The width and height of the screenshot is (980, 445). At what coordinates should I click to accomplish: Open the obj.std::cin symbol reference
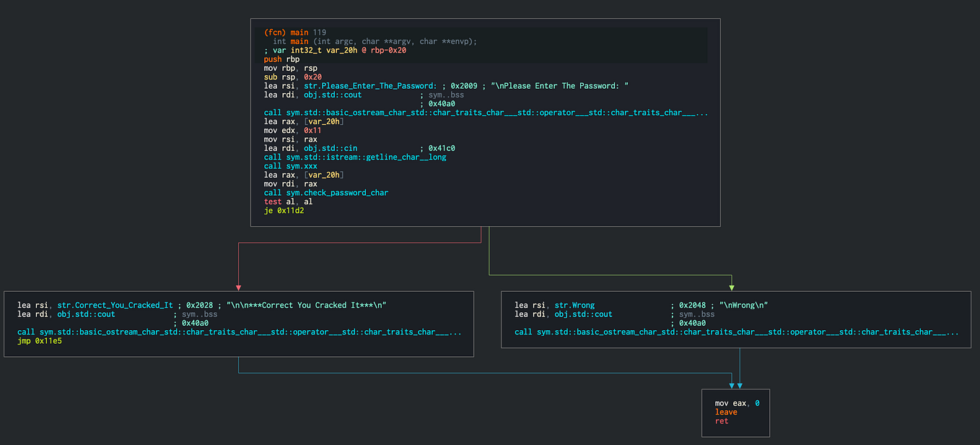[331, 147]
